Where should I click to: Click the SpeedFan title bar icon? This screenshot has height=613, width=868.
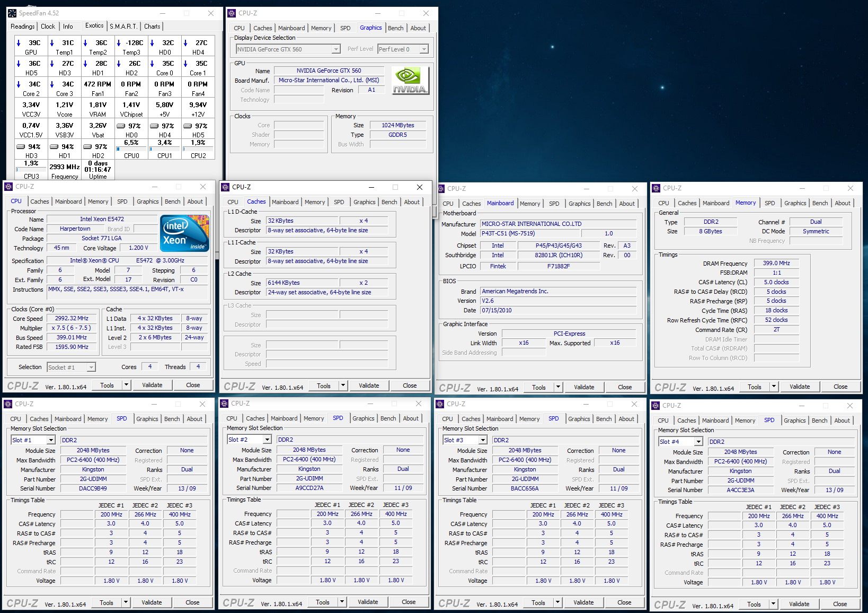click(x=12, y=13)
